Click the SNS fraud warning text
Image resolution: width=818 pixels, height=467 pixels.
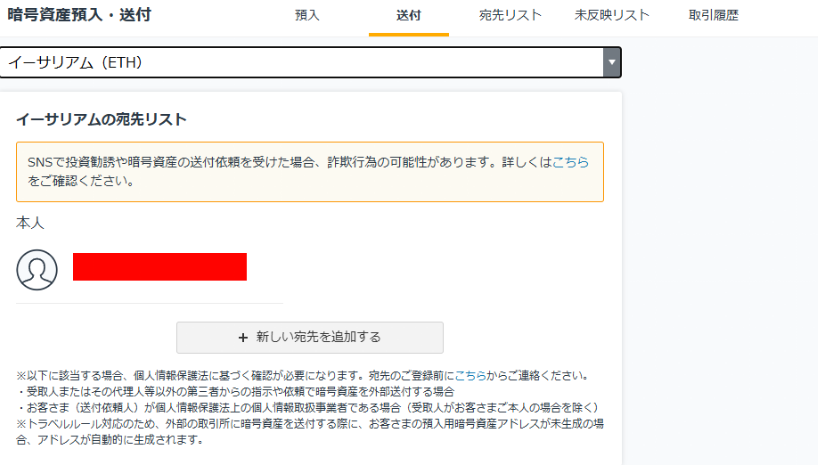[308, 172]
